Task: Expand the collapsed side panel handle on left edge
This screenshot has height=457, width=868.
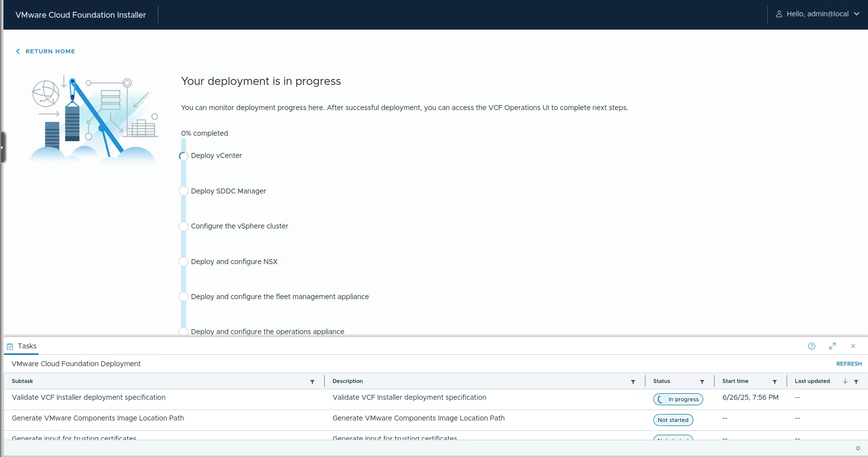Action: pos(2,147)
